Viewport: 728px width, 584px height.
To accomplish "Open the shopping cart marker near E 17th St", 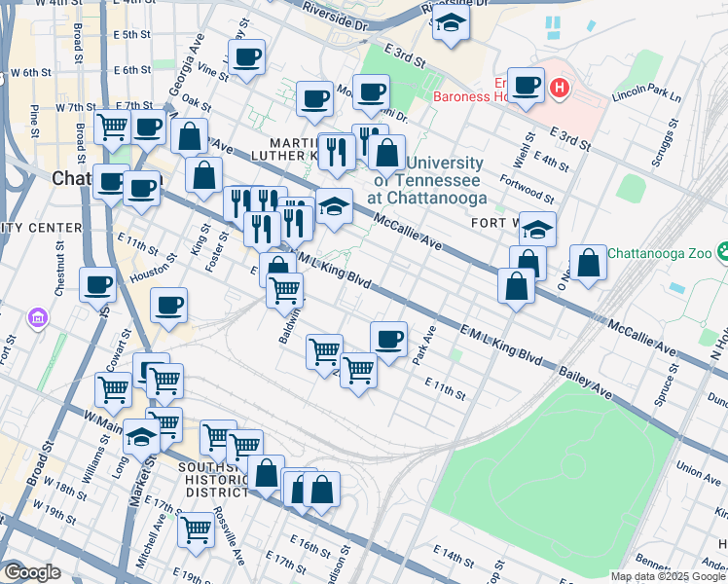I will pos(196,530).
